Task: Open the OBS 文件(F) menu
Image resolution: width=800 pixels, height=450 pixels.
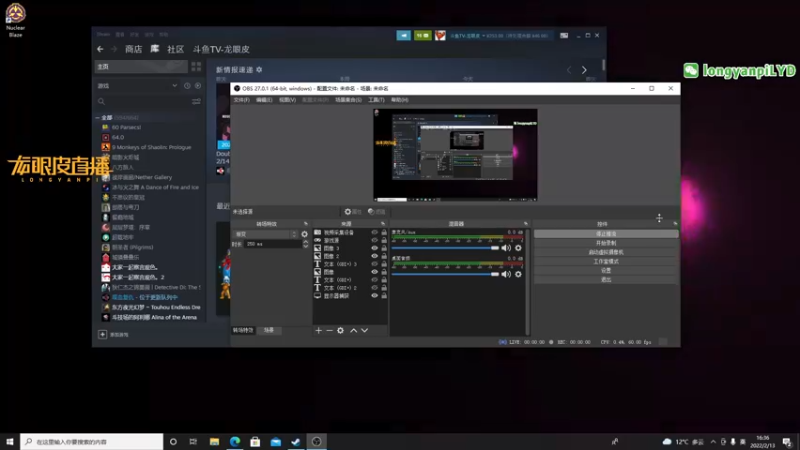Action: [x=242, y=100]
